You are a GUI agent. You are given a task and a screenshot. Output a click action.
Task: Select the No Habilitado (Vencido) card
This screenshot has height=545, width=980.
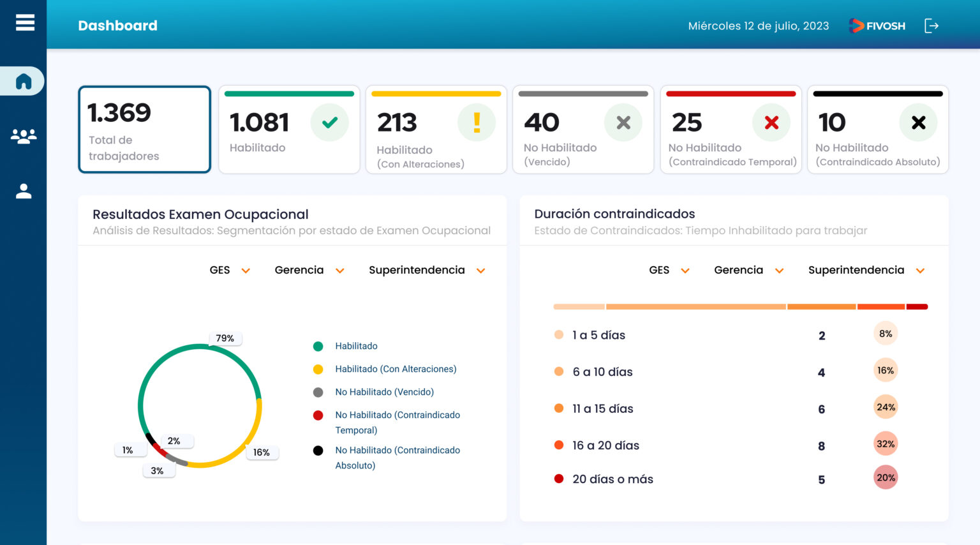click(583, 130)
